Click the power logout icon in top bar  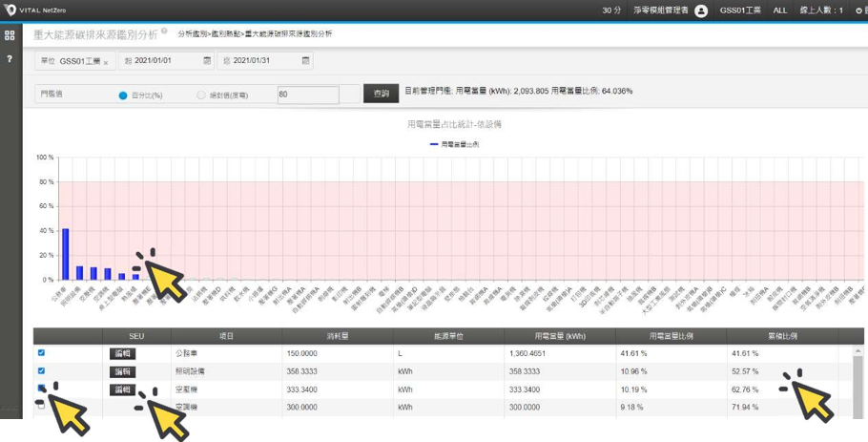[859, 11]
